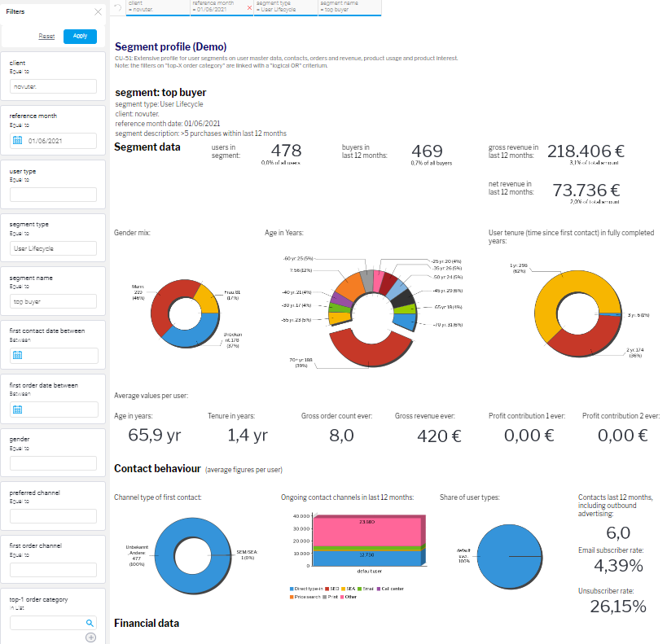667x644 pixels.
Task: Close the Filters panel
Action: (98, 12)
